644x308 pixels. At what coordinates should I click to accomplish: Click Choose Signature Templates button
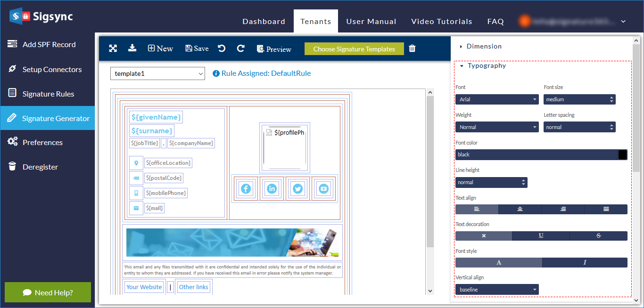(354, 49)
